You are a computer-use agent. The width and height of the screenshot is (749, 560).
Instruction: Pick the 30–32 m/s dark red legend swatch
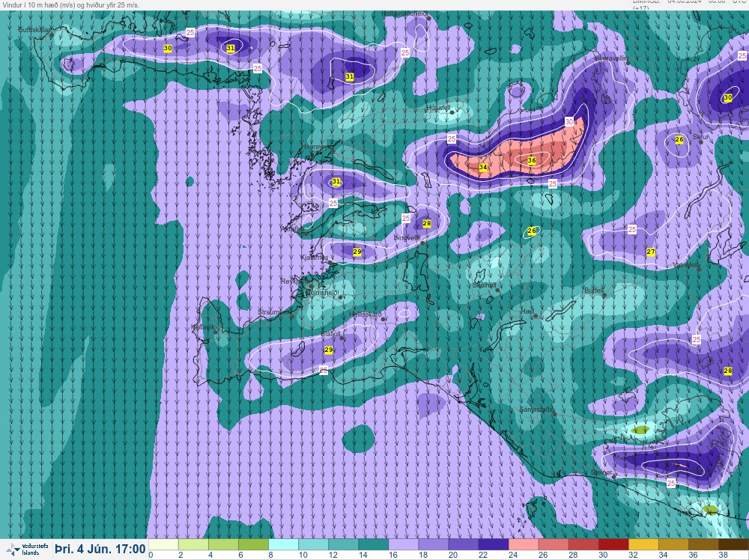[x=614, y=545]
